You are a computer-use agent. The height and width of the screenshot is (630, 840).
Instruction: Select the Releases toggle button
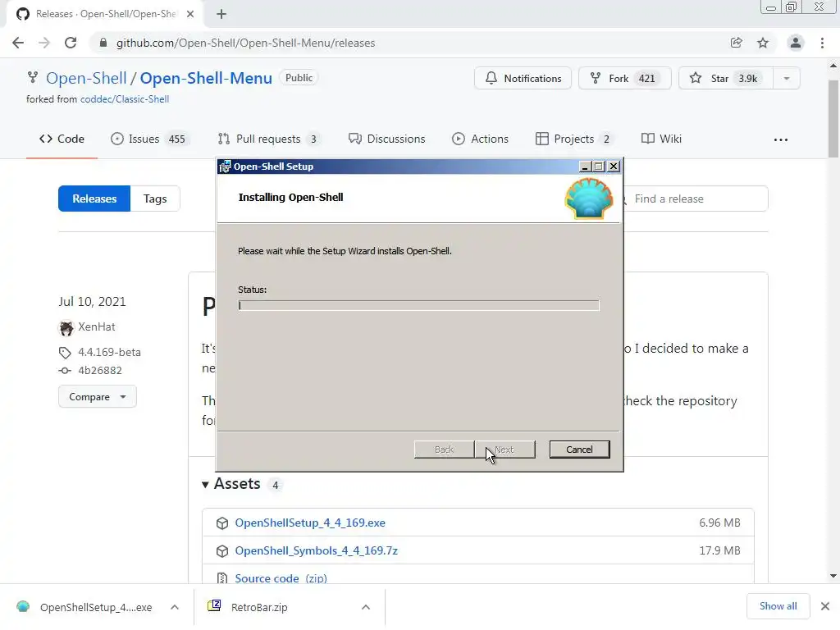[94, 199]
